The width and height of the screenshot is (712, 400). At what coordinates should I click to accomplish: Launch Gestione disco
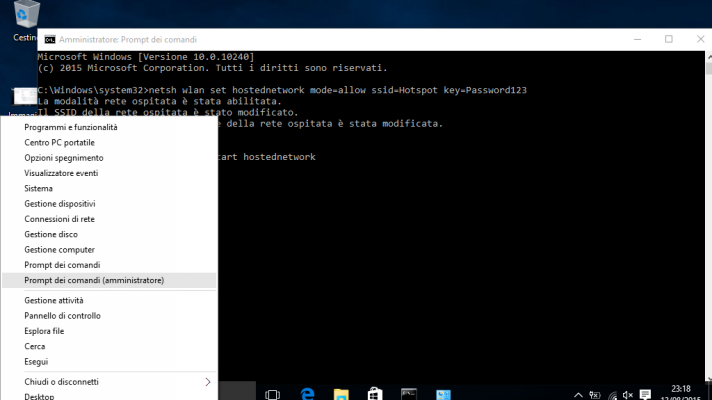point(109,234)
